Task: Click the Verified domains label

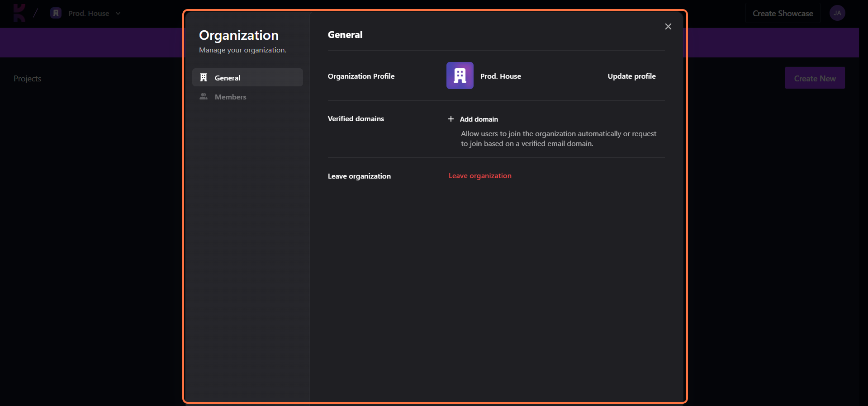Action: pyautogui.click(x=356, y=118)
